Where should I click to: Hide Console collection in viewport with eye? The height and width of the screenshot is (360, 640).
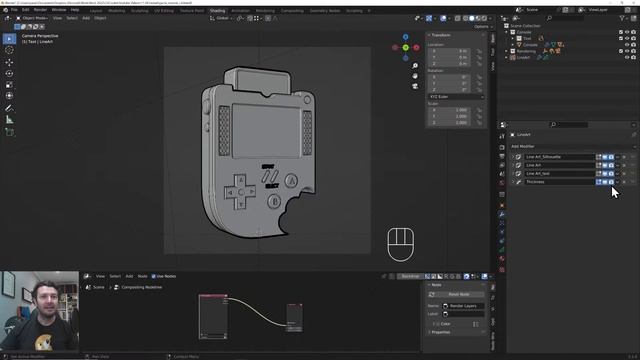coord(627,32)
